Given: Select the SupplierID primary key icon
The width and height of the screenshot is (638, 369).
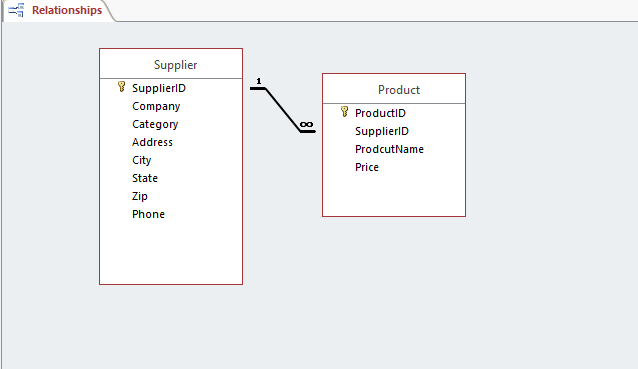Looking at the screenshot, I should tap(121, 87).
